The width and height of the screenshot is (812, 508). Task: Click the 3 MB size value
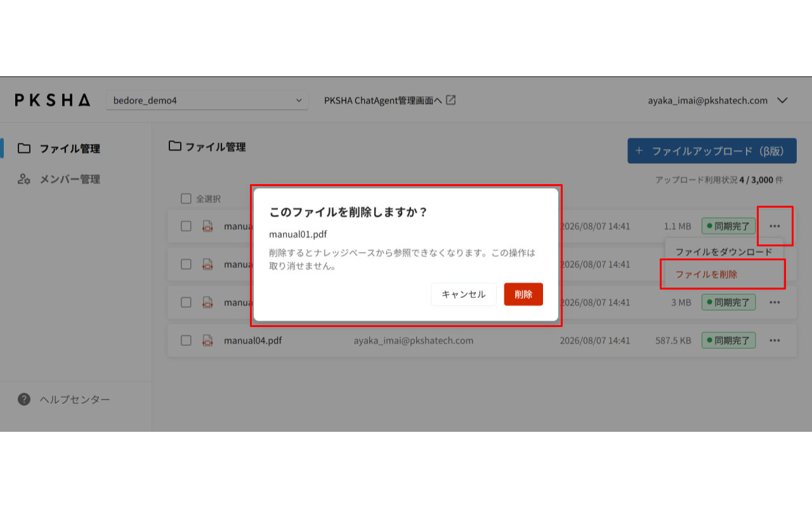681,302
